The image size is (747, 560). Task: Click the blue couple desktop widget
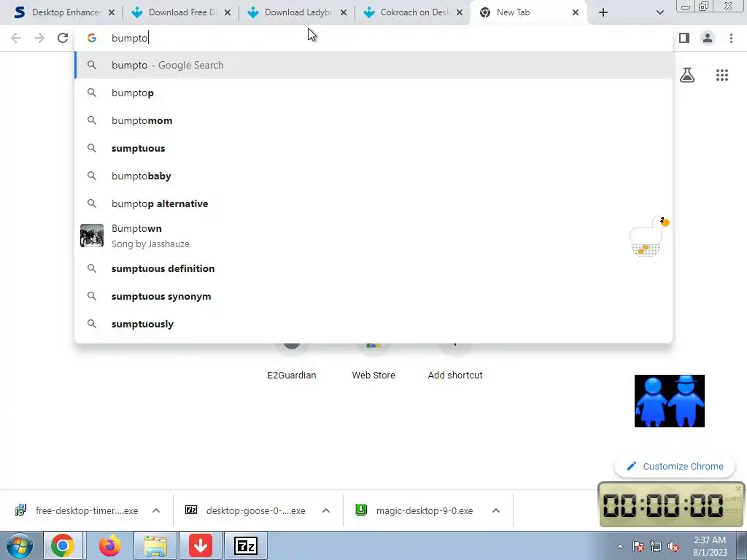pyautogui.click(x=670, y=401)
